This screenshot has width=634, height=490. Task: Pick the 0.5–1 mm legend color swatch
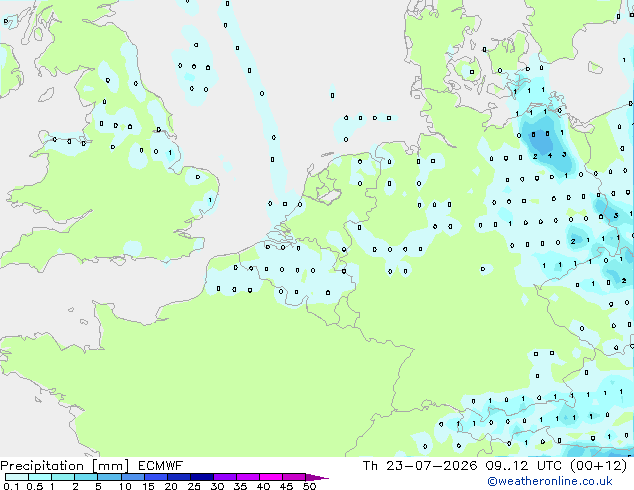(40, 477)
